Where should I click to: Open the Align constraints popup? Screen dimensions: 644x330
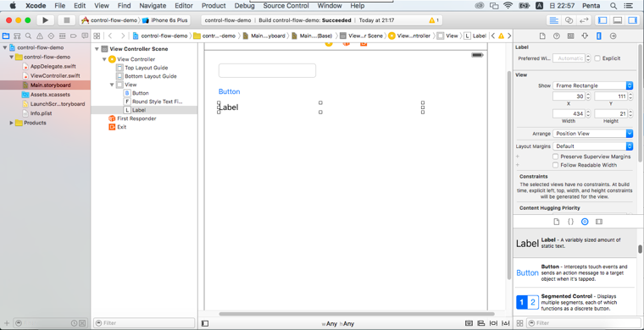[x=481, y=323]
